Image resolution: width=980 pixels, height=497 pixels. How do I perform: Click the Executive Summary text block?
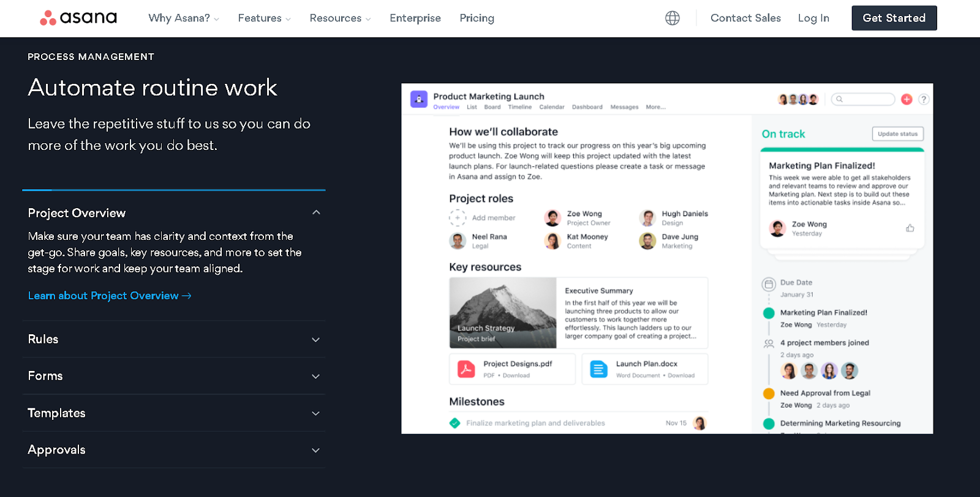point(630,313)
